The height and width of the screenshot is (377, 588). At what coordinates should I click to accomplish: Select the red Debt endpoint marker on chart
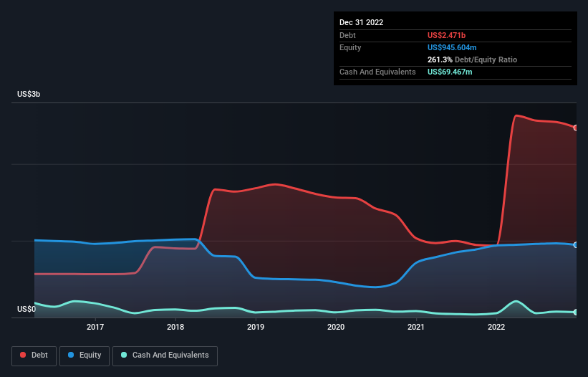coord(576,128)
